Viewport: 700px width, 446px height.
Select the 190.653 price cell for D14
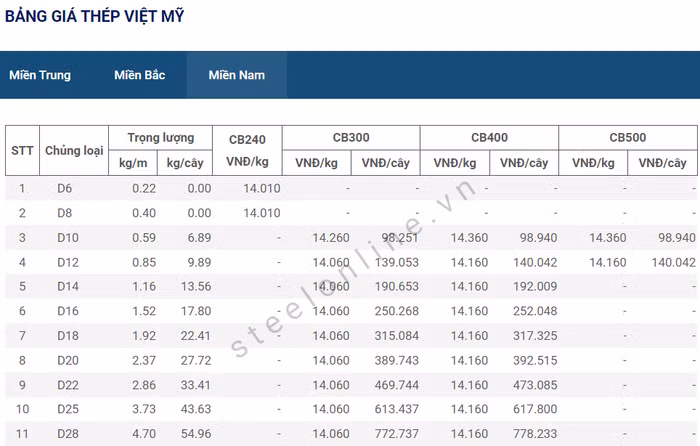point(390,286)
